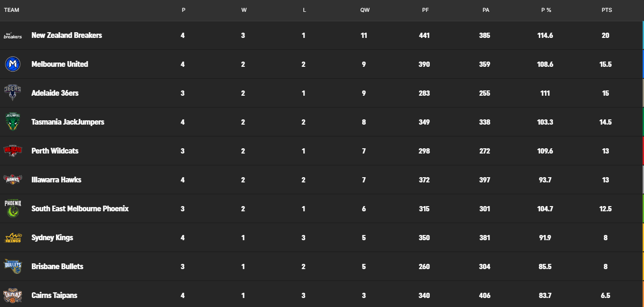Click the New Zealand Breakers logo
This screenshot has height=307, width=644.
13,36
